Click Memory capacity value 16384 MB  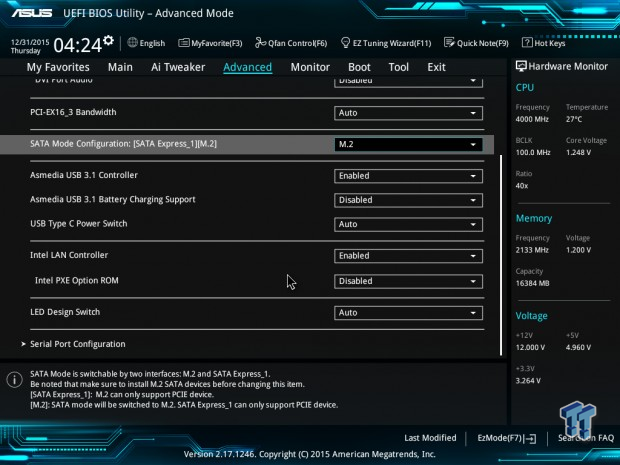coord(532,284)
